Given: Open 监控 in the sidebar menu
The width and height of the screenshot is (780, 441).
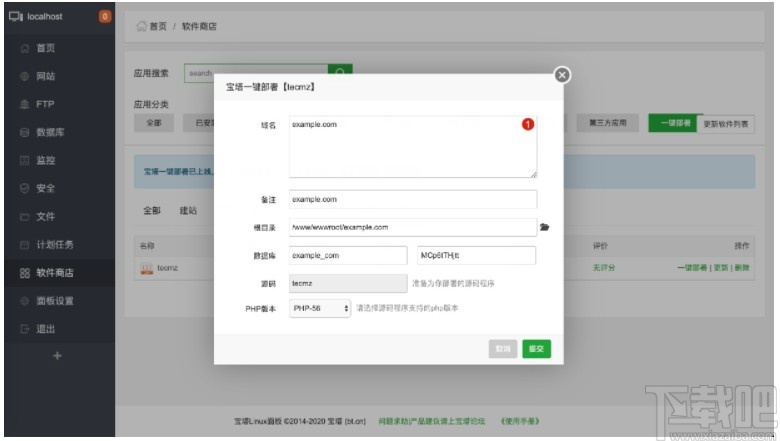Looking at the screenshot, I should coord(46,160).
